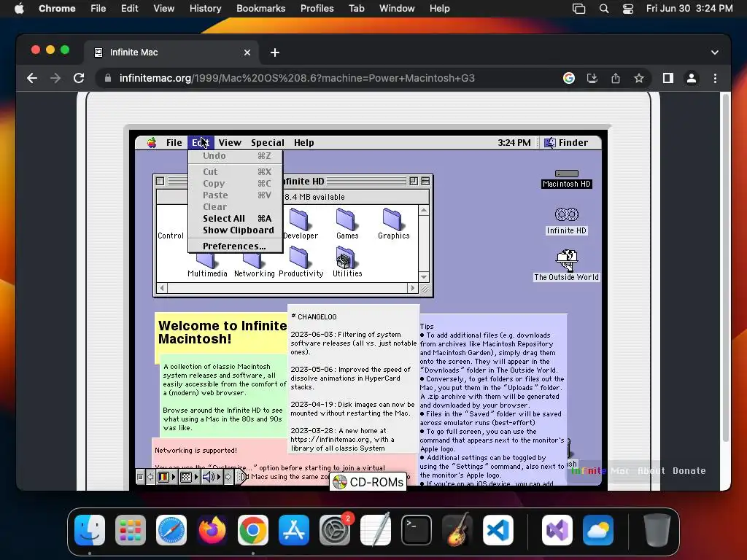This screenshot has width=747, height=560.
Task: Open Trash in the Dock
Action: point(657,530)
